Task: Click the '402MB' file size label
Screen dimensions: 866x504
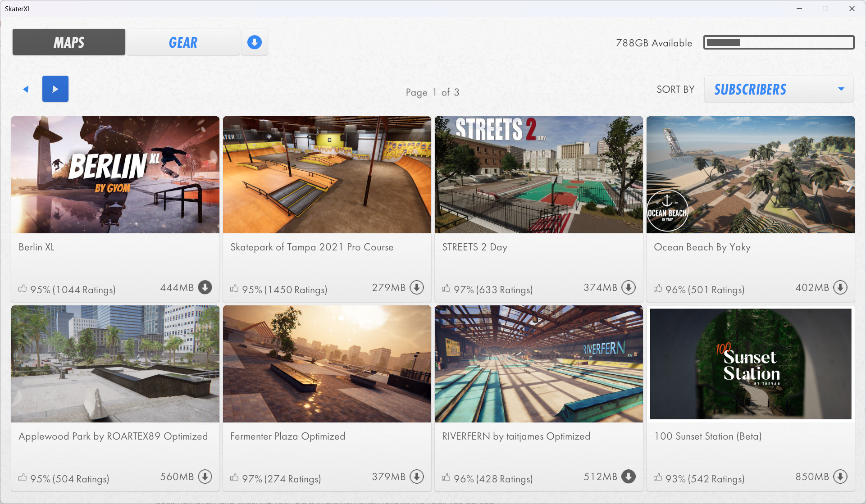Action: click(812, 287)
